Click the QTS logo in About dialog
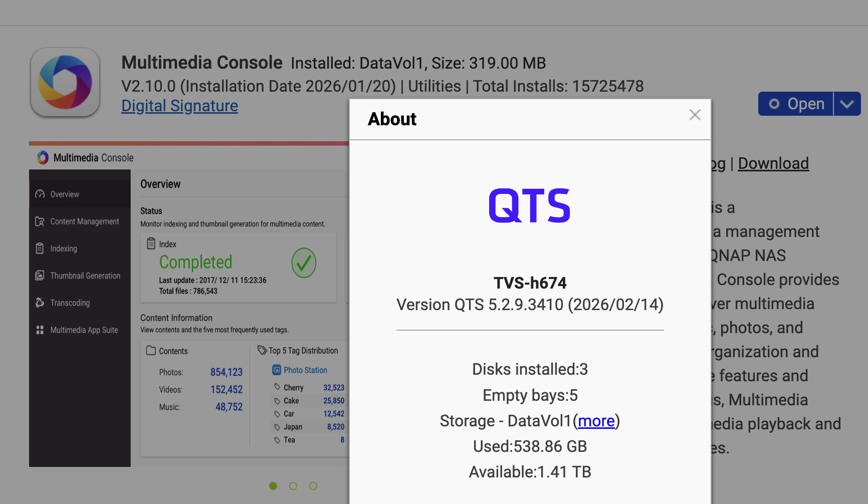 (x=530, y=205)
